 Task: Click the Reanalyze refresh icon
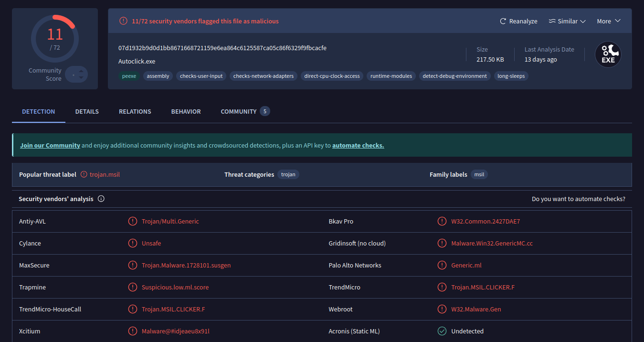point(503,21)
